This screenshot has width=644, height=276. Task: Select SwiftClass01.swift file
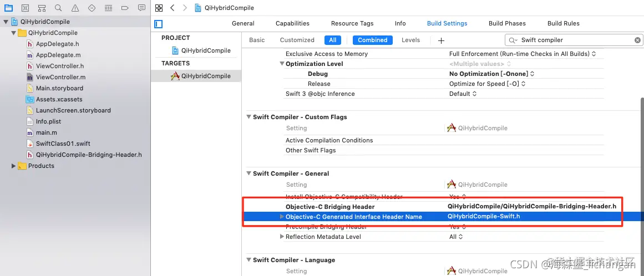[63, 144]
